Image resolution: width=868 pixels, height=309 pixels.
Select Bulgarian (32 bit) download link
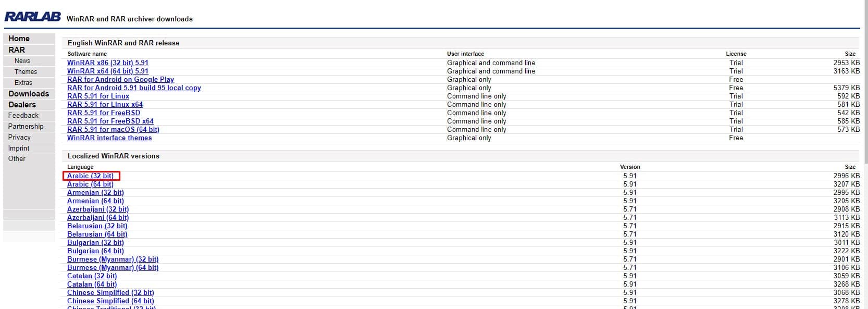pyautogui.click(x=95, y=242)
